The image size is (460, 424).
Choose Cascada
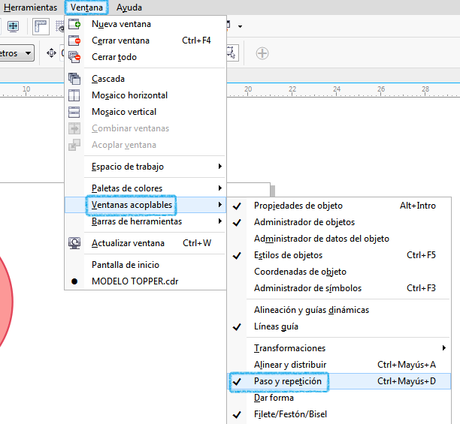click(145, 79)
